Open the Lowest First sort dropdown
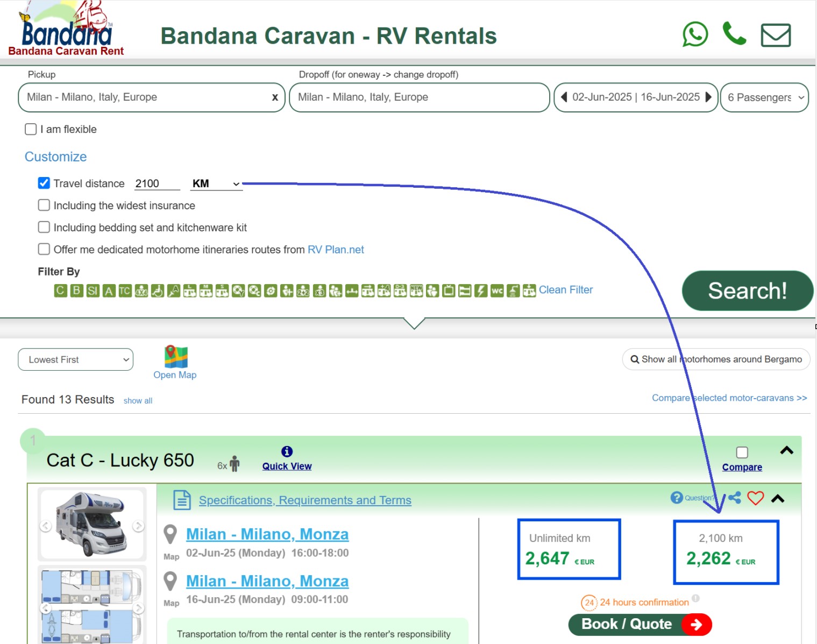The image size is (817, 644). (x=76, y=359)
